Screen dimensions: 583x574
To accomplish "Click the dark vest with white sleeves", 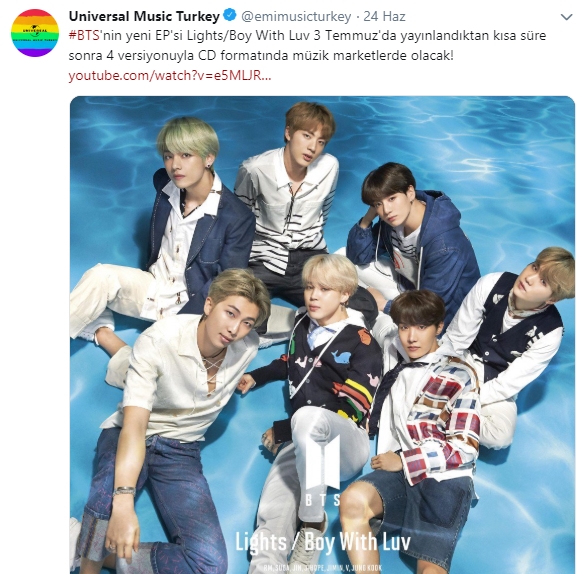I will (513, 335).
